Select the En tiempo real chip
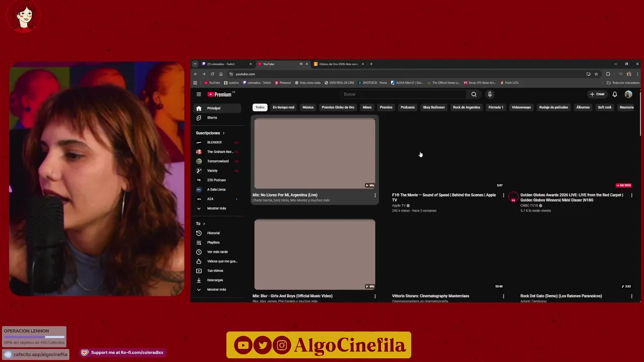This screenshot has height=362, width=644. pos(283,107)
